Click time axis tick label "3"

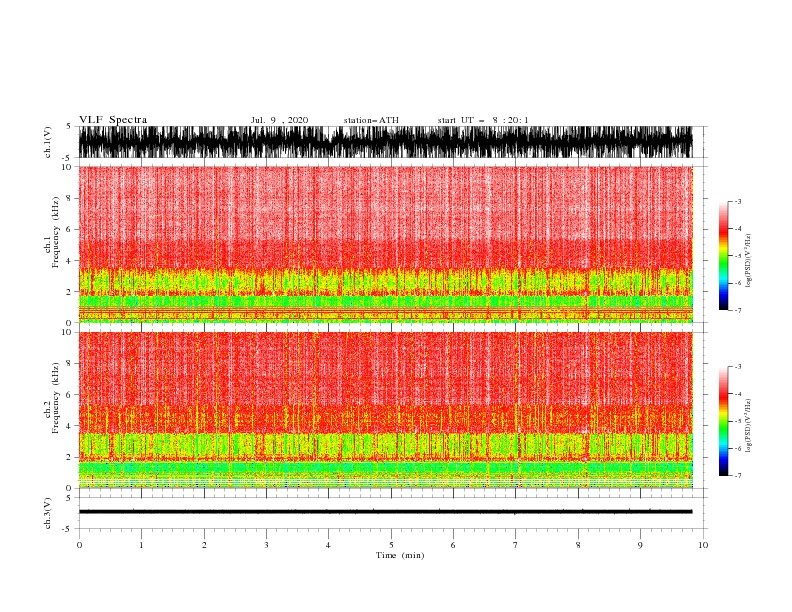coord(266,545)
